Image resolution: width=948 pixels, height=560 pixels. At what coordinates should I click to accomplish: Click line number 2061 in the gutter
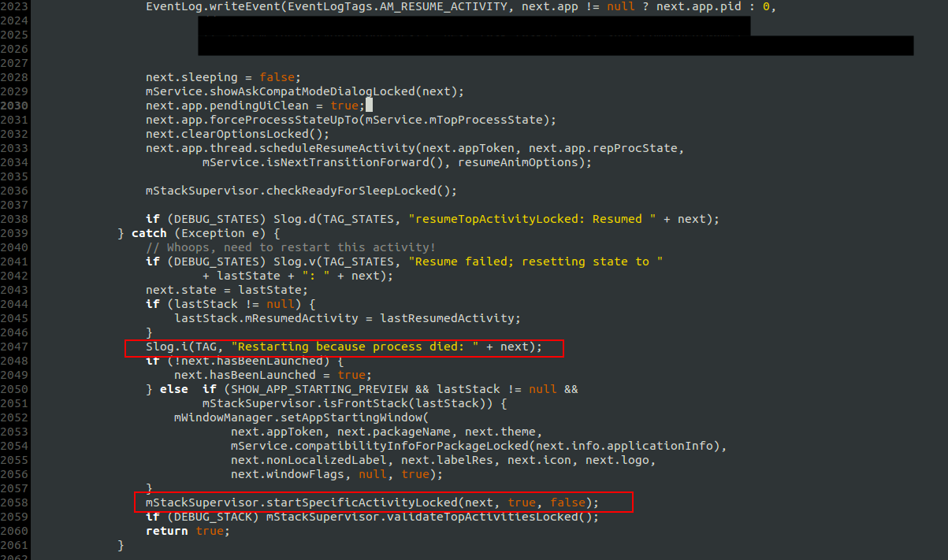click(14, 545)
